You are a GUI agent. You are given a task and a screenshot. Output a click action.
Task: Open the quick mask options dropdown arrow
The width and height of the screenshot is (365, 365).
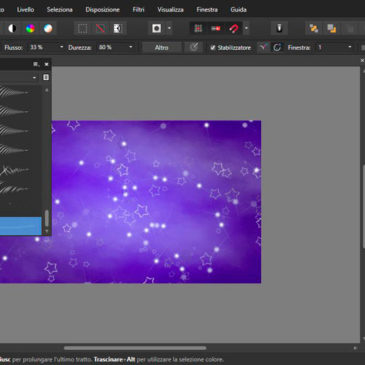169,29
